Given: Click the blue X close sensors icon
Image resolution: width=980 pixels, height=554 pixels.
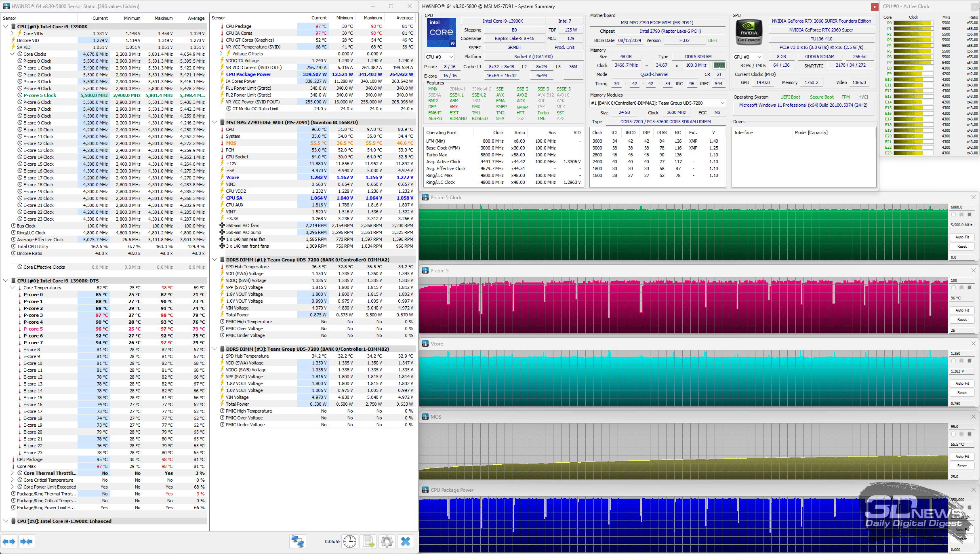Looking at the screenshot, I should (406, 541).
